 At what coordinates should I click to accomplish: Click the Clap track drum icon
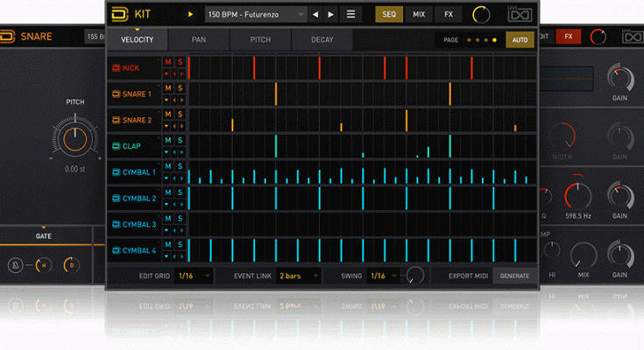pos(116,146)
